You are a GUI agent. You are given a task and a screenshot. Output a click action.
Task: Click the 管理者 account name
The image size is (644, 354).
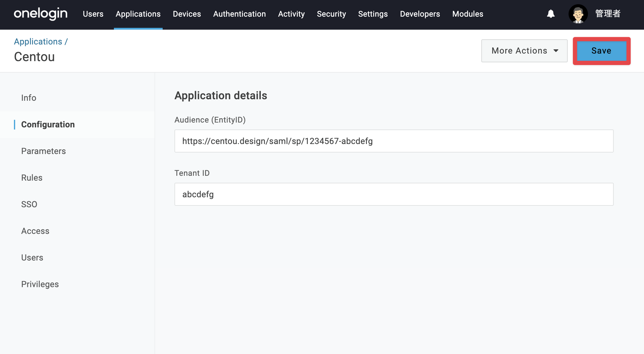point(608,14)
